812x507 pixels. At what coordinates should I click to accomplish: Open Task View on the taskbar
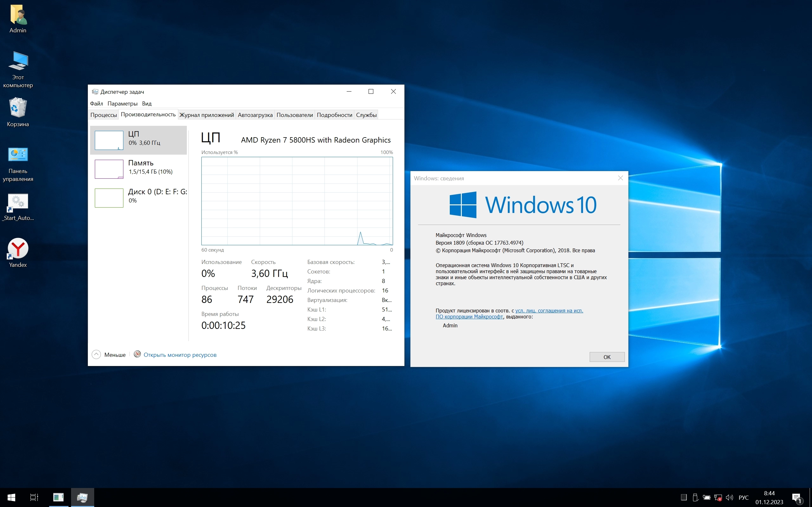[34, 497]
